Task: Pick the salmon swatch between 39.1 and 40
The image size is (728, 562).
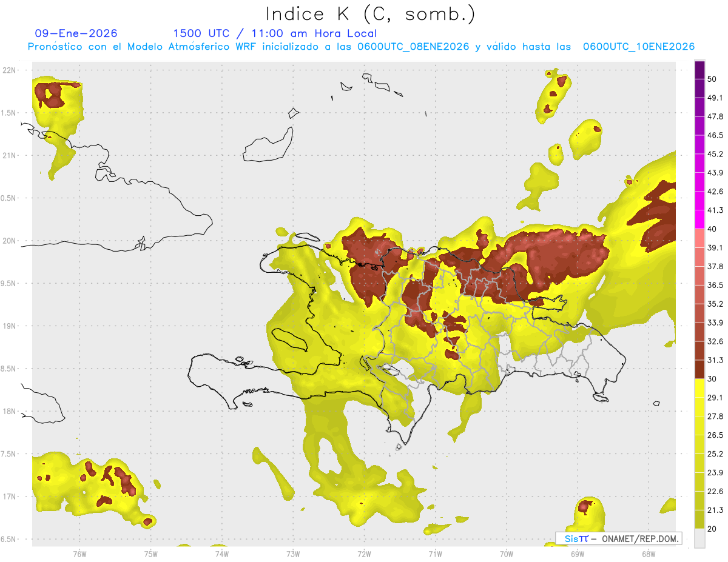Action: coord(699,238)
